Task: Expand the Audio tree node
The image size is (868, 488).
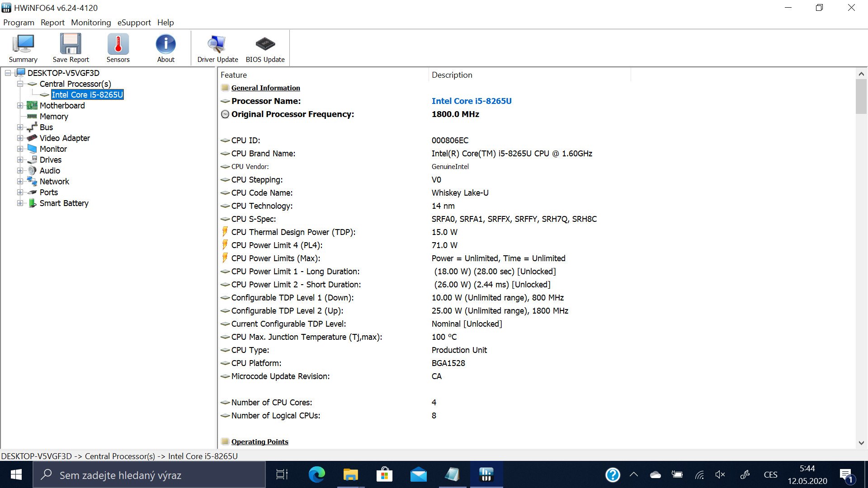Action: tap(20, 170)
